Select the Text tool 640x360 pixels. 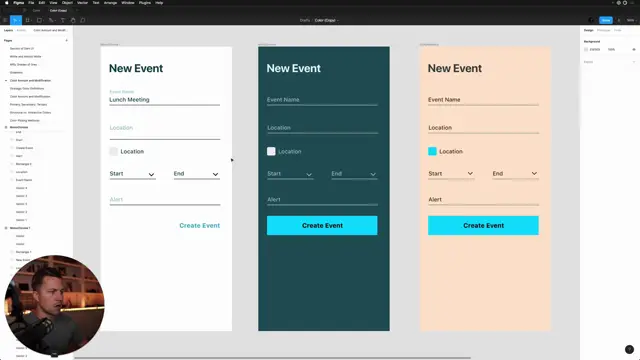(62, 20)
